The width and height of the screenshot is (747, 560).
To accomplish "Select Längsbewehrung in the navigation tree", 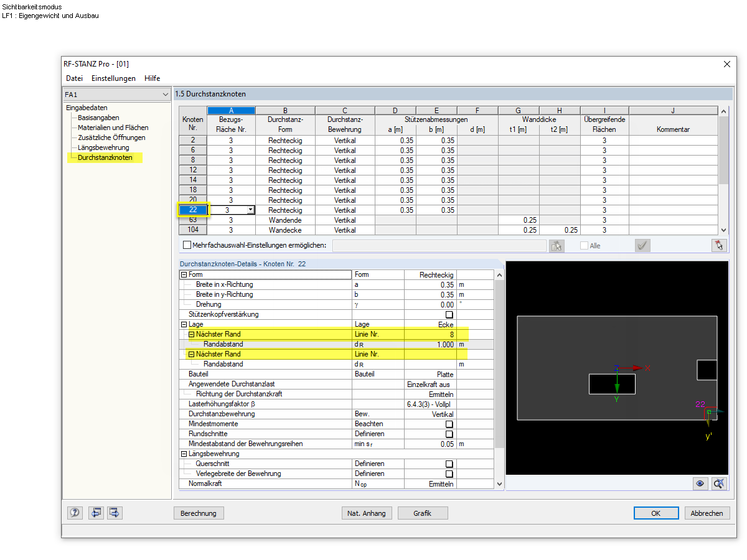I will point(103,147).
